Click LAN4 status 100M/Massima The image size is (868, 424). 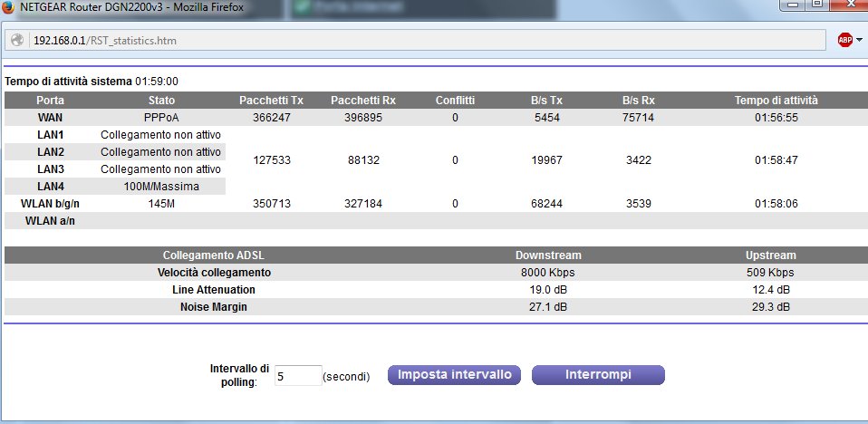(161, 187)
